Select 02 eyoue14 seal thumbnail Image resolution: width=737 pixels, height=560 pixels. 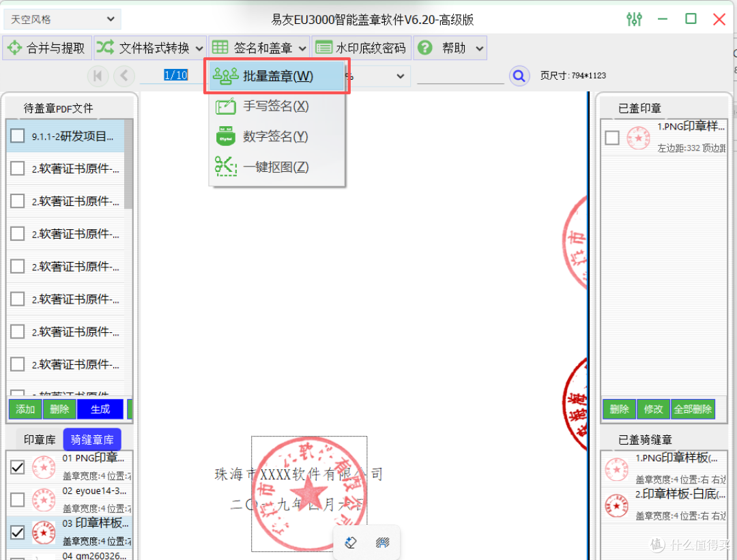point(44,500)
